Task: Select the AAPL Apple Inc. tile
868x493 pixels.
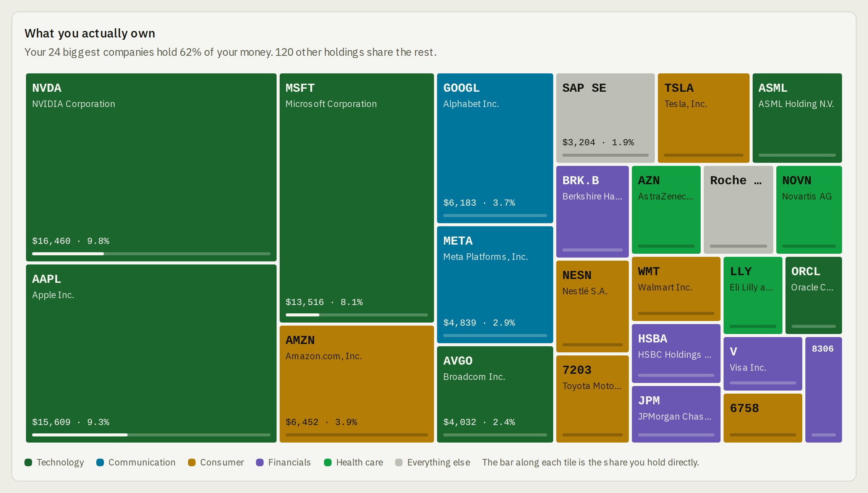Action: click(x=151, y=354)
